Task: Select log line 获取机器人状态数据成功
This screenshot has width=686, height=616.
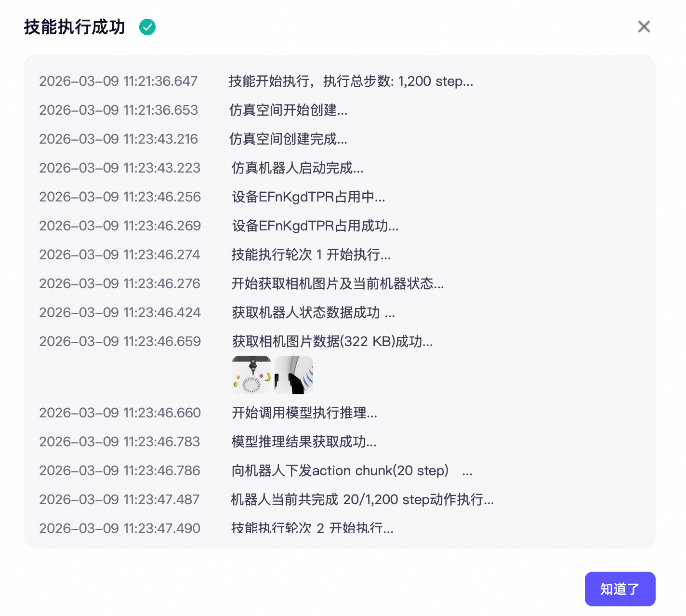Action: 313,312
